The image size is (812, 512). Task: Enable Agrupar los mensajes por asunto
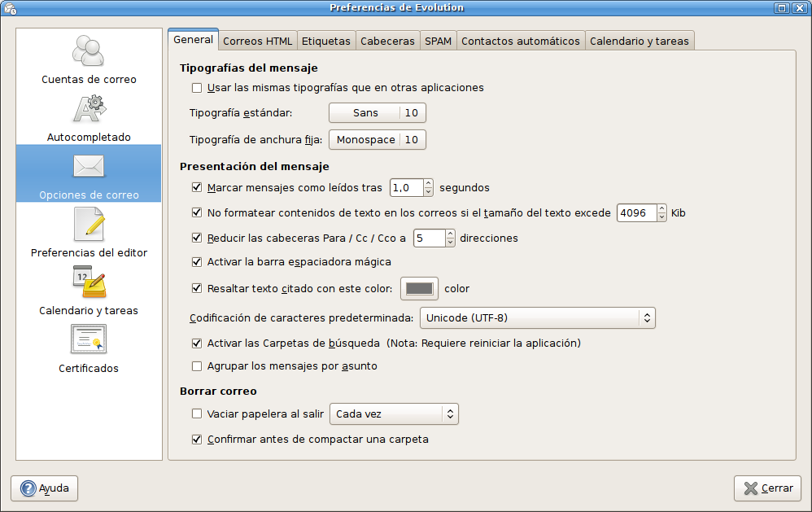pos(197,366)
